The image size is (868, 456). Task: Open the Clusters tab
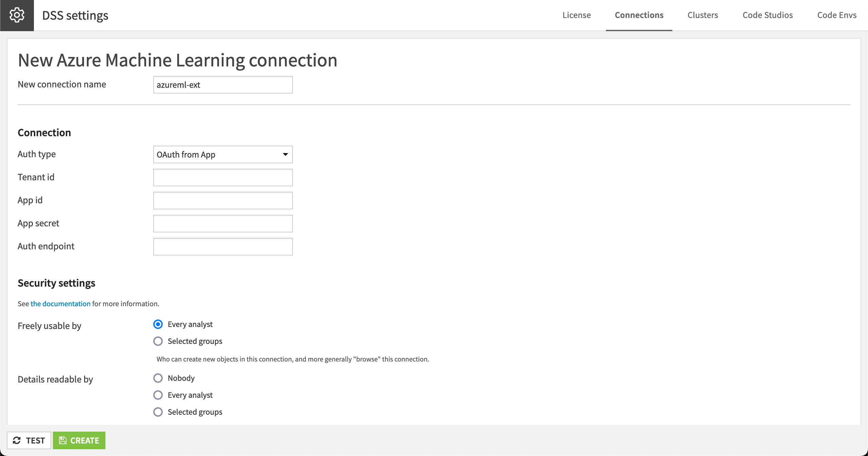(x=703, y=15)
